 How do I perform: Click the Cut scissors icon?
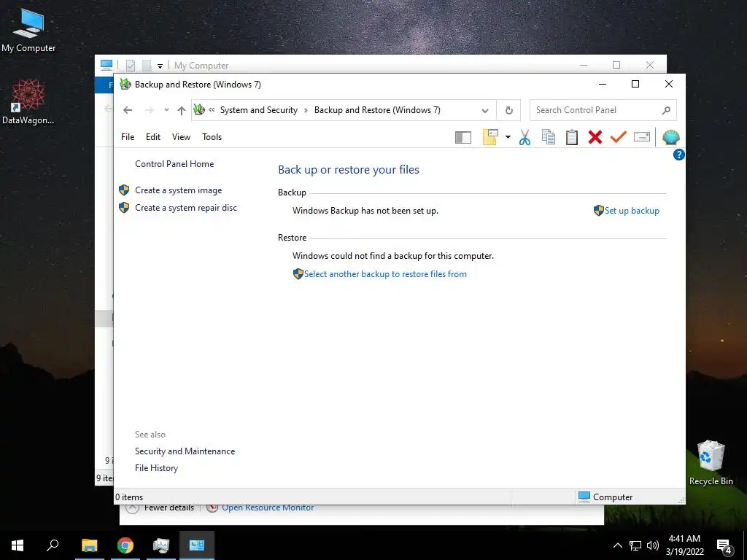(x=525, y=137)
